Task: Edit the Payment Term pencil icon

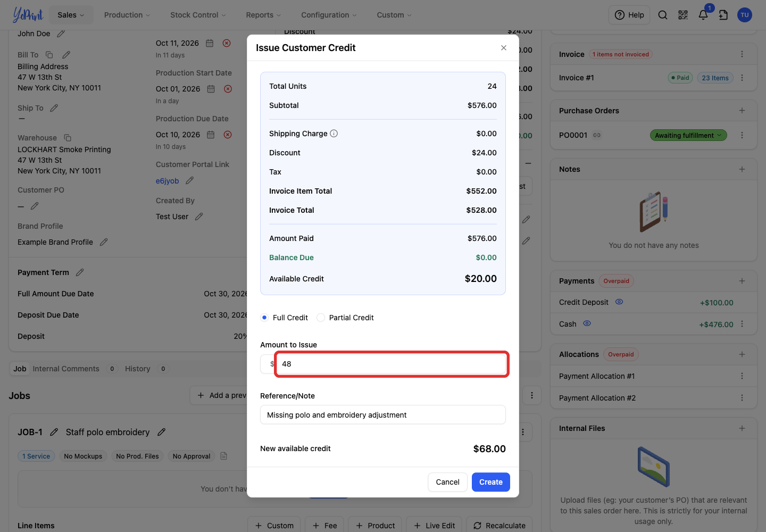Action: tap(80, 272)
